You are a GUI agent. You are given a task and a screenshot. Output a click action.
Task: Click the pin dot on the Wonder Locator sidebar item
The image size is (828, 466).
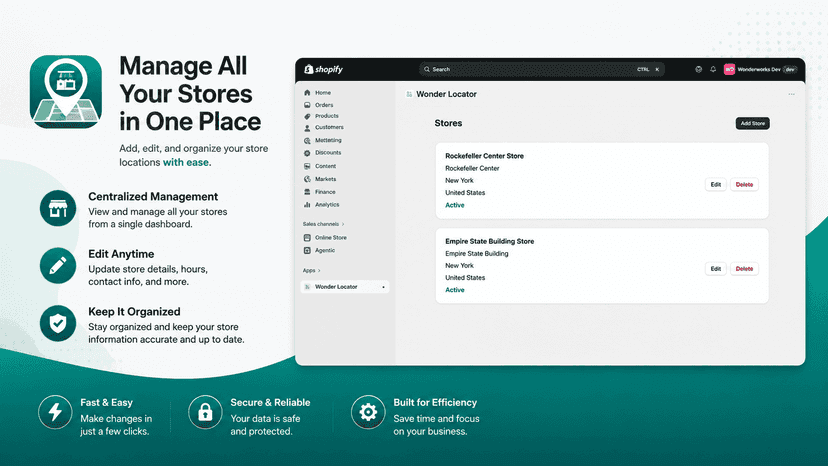pyautogui.click(x=383, y=287)
